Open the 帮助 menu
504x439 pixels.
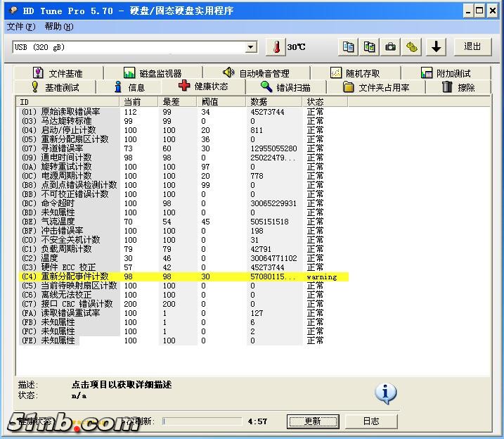58,27
